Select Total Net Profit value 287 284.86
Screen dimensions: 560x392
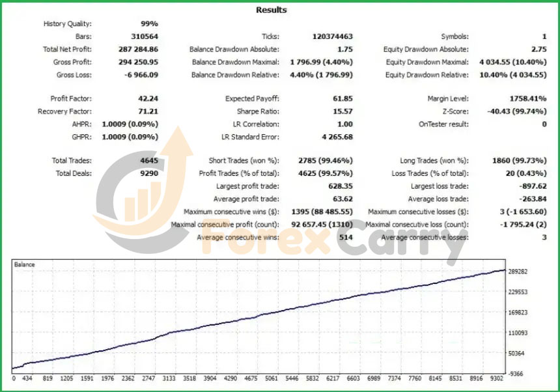pyautogui.click(x=138, y=49)
